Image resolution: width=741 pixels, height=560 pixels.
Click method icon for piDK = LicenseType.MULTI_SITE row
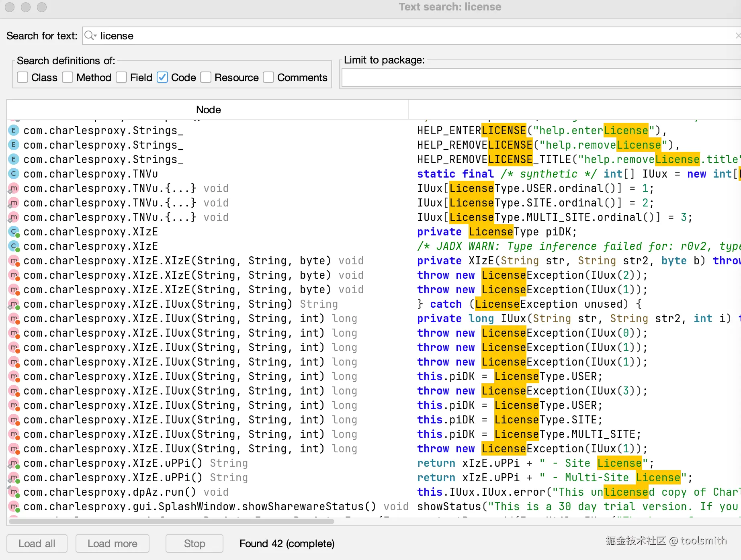coord(14,434)
